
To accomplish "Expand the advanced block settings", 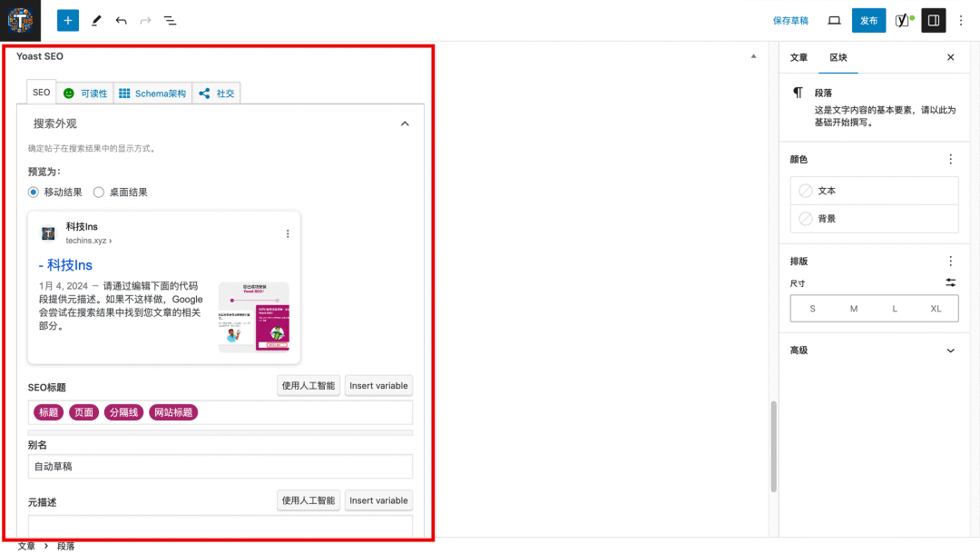I will point(951,351).
